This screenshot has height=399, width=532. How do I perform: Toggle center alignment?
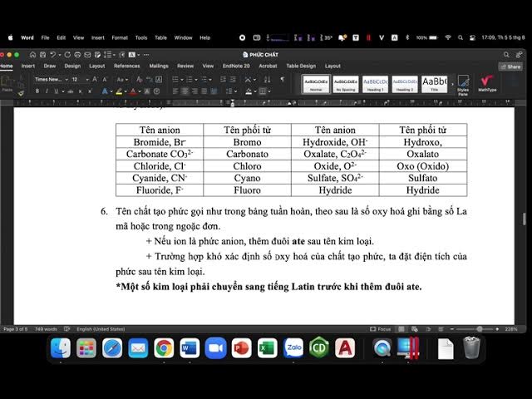click(x=185, y=91)
